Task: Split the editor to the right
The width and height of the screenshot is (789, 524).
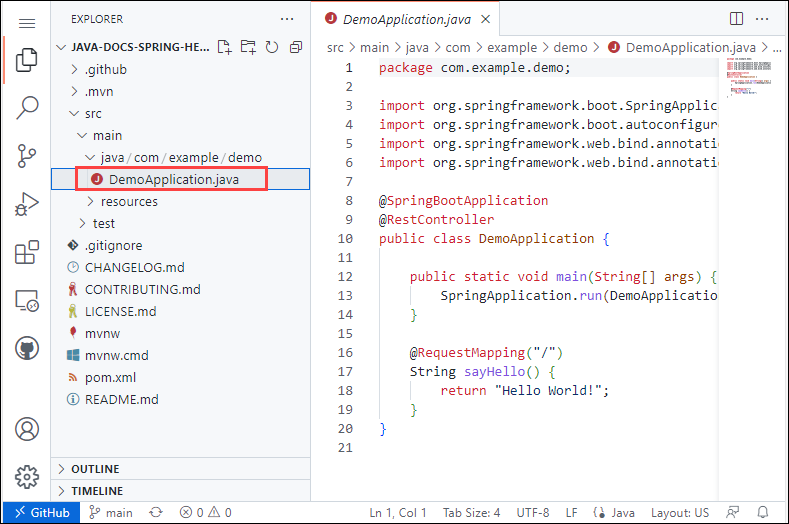Action: coord(736,19)
